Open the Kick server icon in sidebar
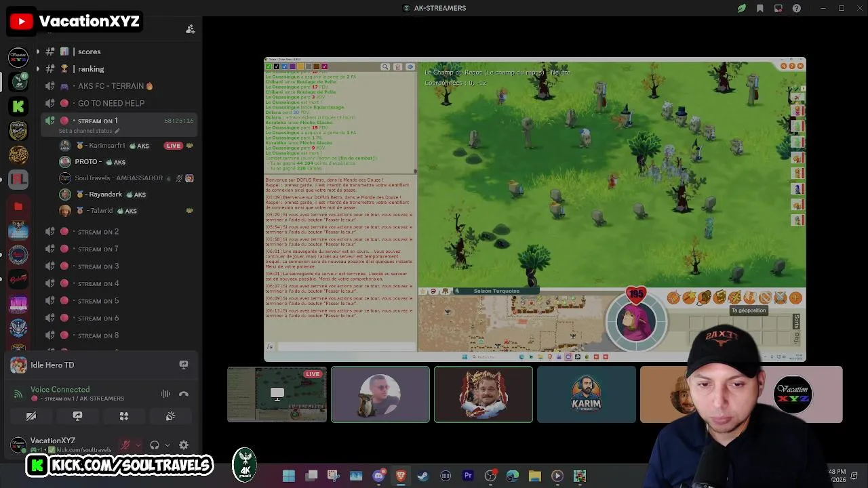The image size is (868, 488). (x=18, y=106)
